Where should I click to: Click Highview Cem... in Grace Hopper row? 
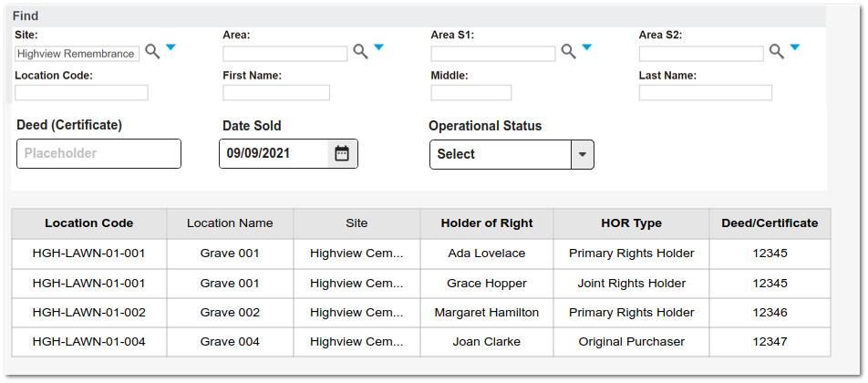(x=356, y=284)
